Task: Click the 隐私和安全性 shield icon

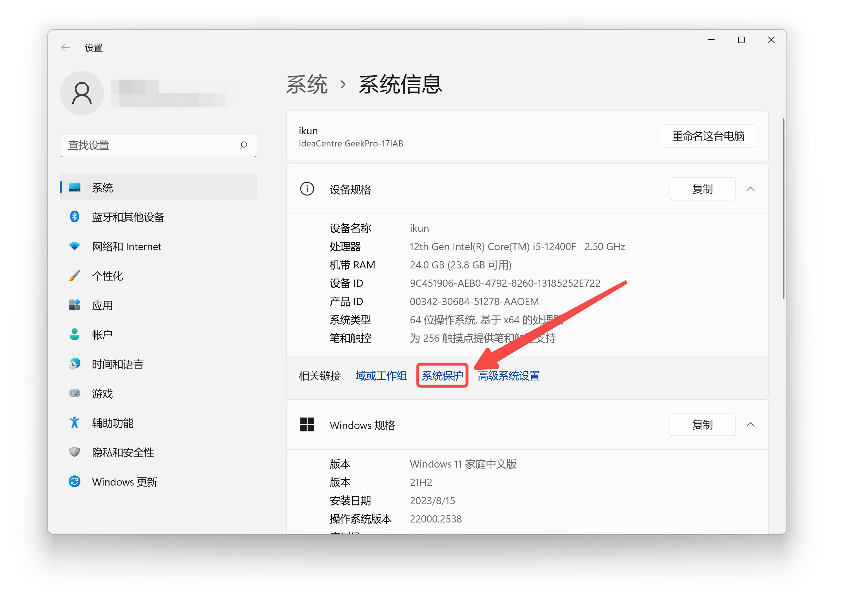Action: coord(75,452)
